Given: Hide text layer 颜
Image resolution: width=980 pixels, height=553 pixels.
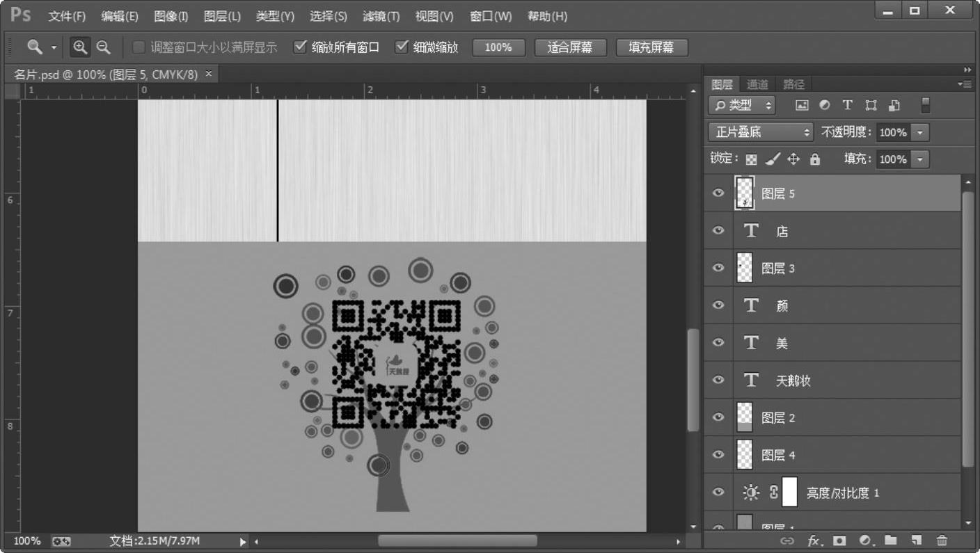Looking at the screenshot, I should (718, 305).
